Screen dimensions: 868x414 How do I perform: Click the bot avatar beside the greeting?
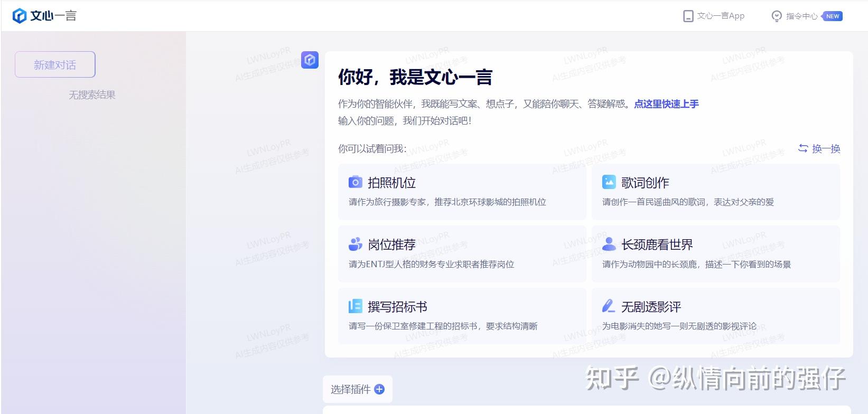point(310,60)
